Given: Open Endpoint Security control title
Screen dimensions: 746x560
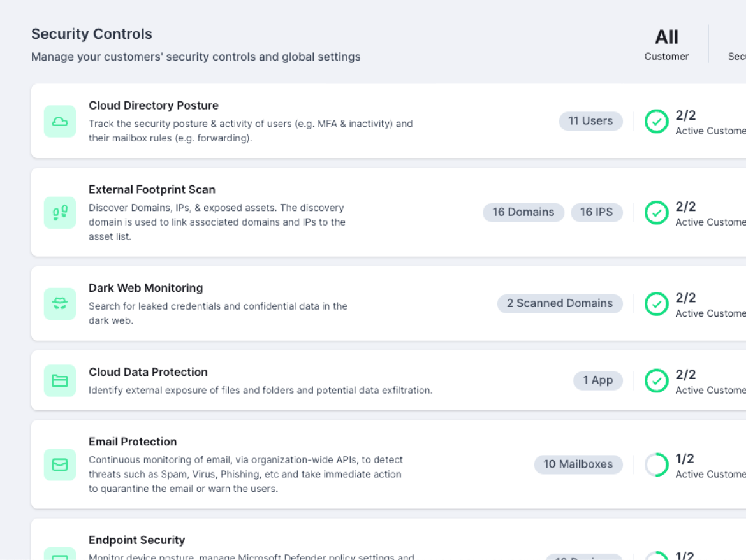Looking at the screenshot, I should click(136, 540).
